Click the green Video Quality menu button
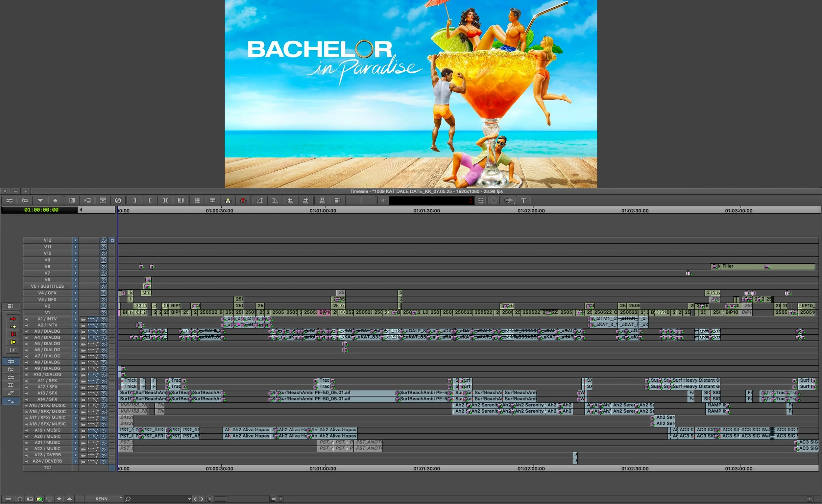 [x=40, y=499]
